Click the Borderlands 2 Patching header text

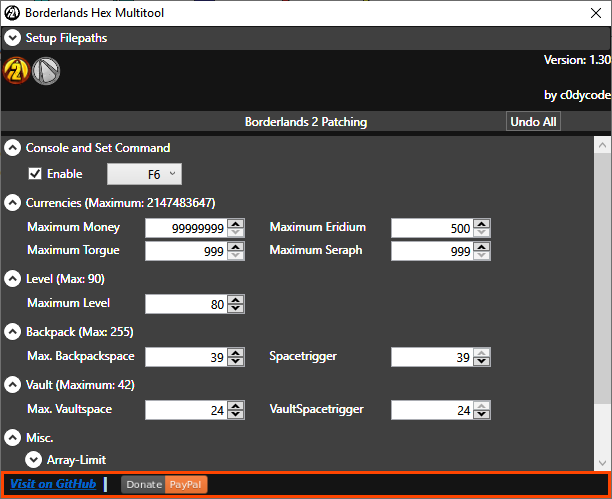(306, 122)
